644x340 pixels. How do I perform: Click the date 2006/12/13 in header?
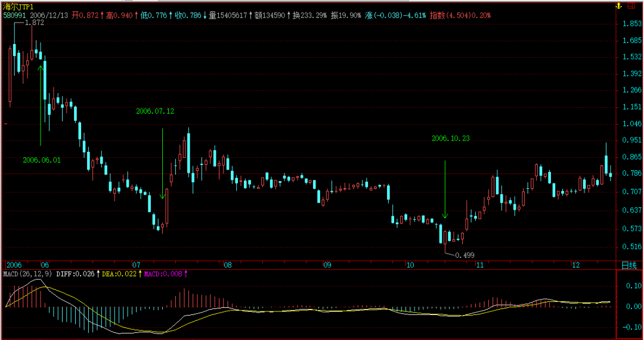(x=49, y=15)
